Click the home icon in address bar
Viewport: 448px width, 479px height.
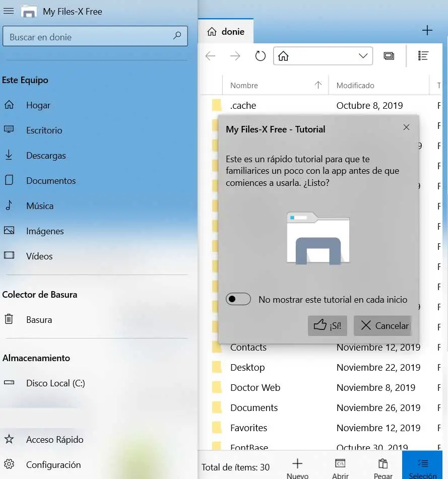(x=283, y=56)
